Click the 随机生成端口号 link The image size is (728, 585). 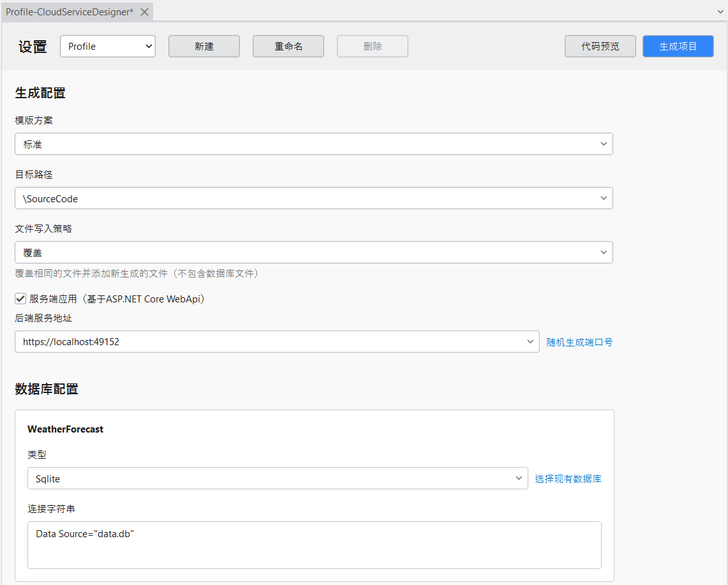[579, 342]
